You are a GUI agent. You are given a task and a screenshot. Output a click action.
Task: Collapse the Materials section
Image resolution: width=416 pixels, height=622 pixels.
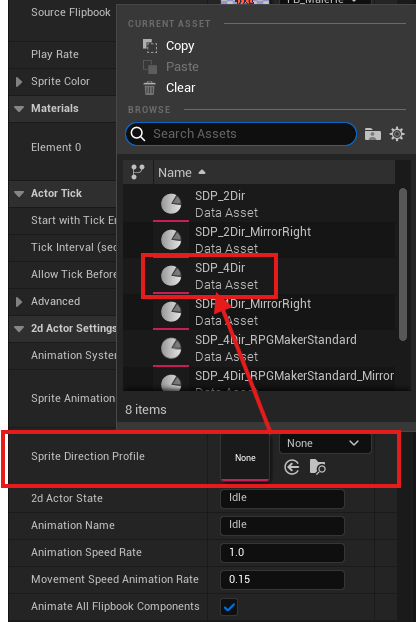point(19,109)
